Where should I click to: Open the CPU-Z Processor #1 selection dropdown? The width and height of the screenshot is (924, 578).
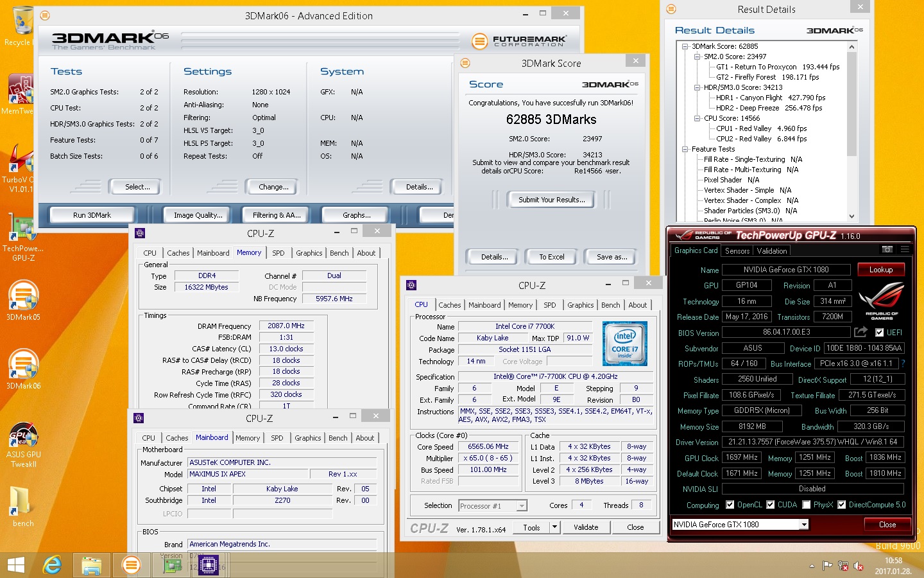522,506
